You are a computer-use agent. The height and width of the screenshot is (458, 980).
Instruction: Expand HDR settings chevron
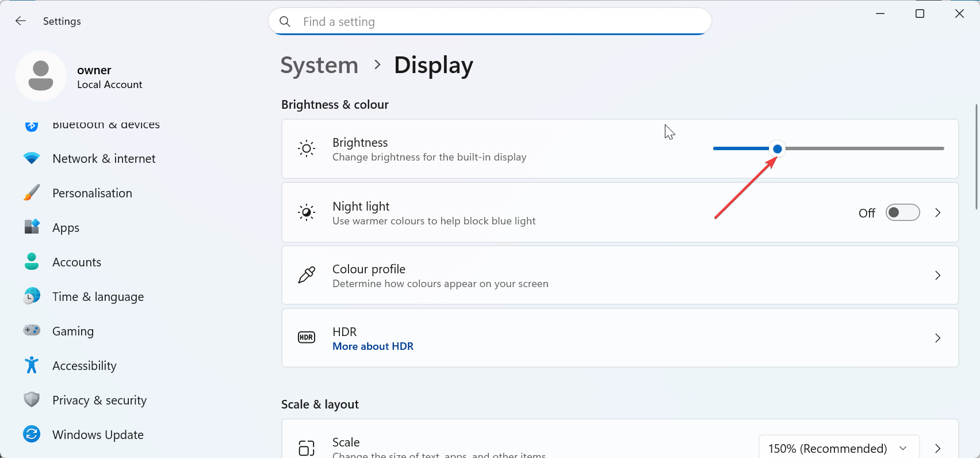[938, 338]
